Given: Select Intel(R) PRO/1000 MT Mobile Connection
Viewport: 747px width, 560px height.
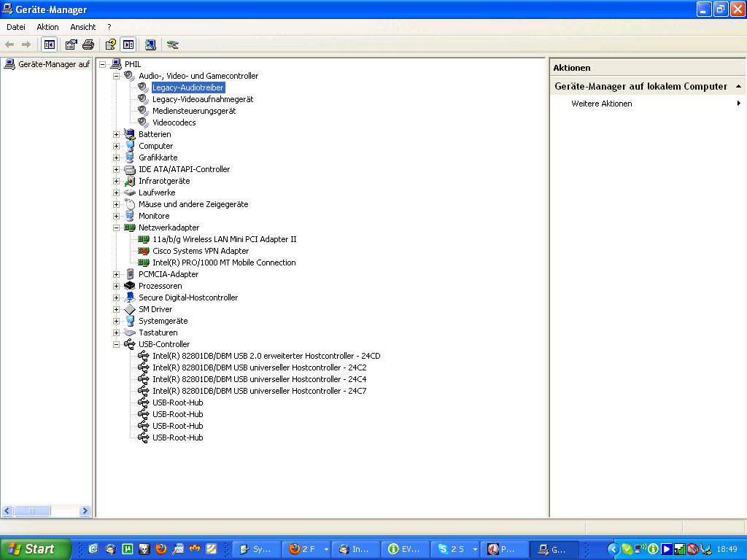Looking at the screenshot, I should pyautogui.click(x=224, y=262).
